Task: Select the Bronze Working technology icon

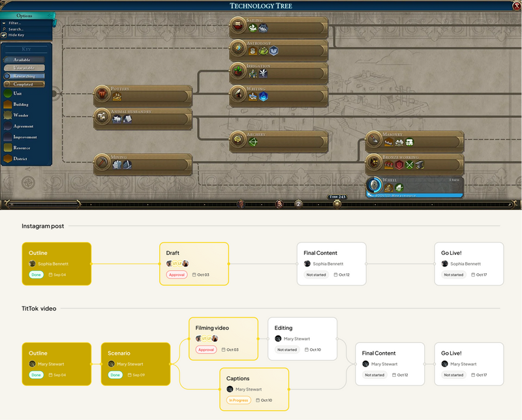Action: coord(374,162)
